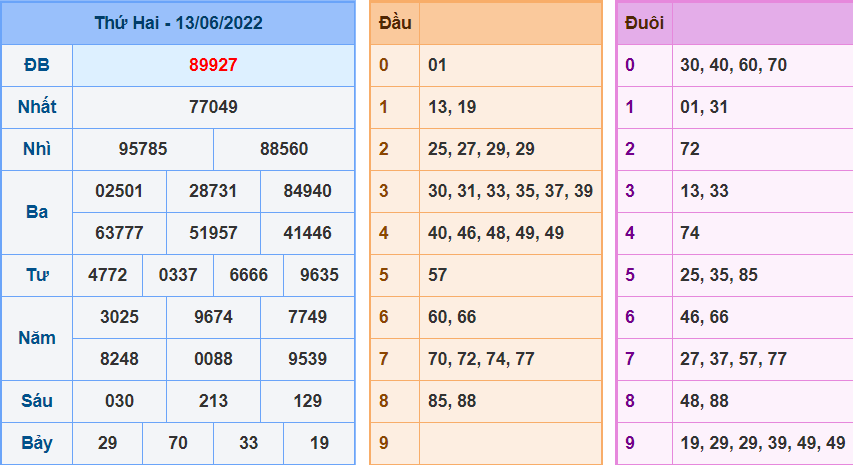The image size is (853, 465).
Task: Select Đầu row 5 value 57
Action: [x=437, y=275]
